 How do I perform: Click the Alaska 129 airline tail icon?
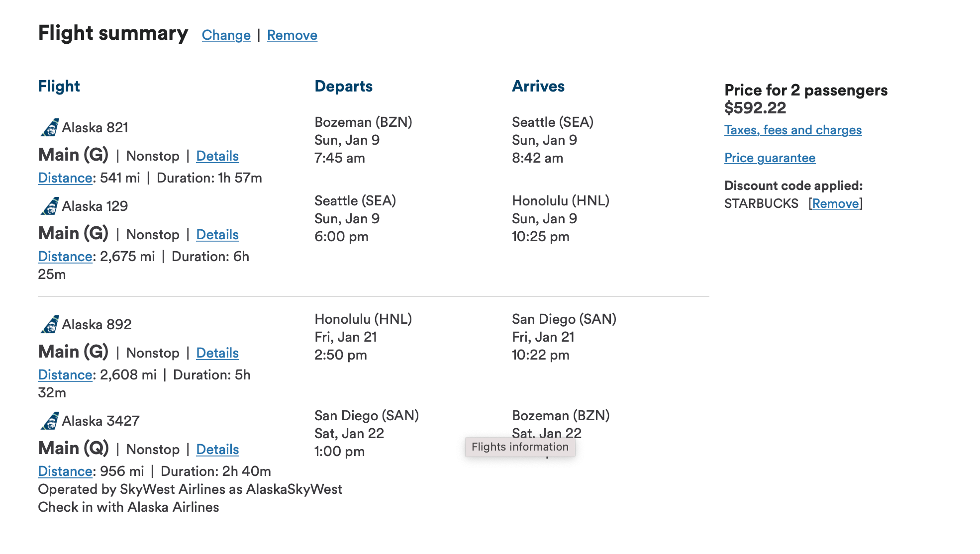tap(49, 206)
